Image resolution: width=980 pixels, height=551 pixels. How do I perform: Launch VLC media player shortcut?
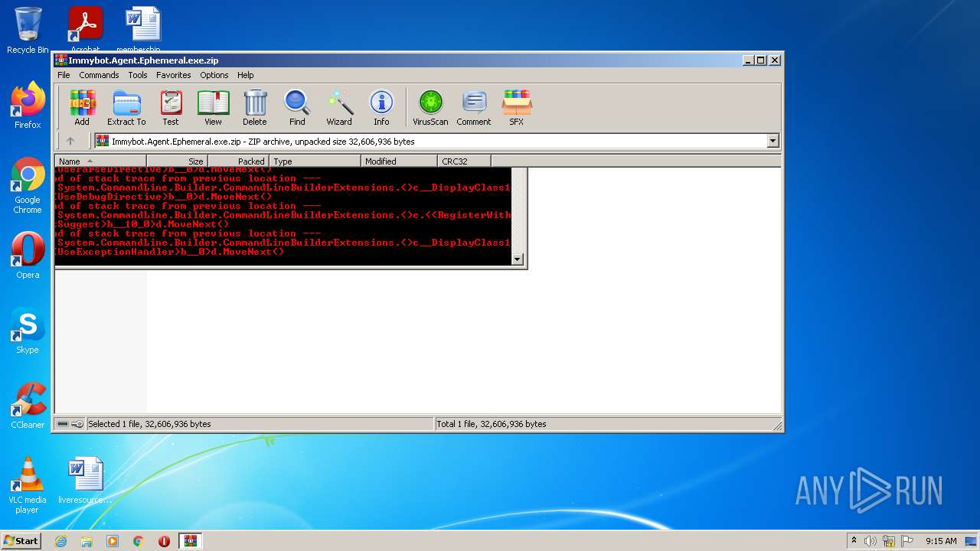click(x=28, y=485)
